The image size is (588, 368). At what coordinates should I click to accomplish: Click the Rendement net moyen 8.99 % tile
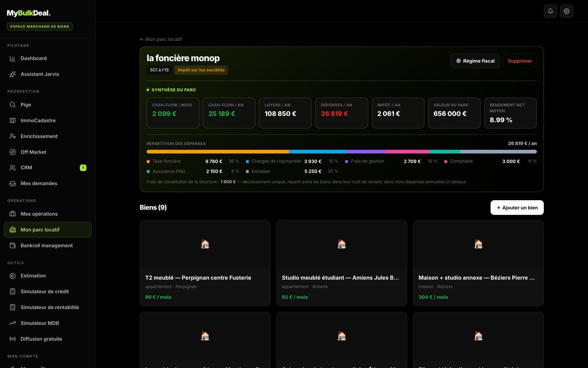510,113
